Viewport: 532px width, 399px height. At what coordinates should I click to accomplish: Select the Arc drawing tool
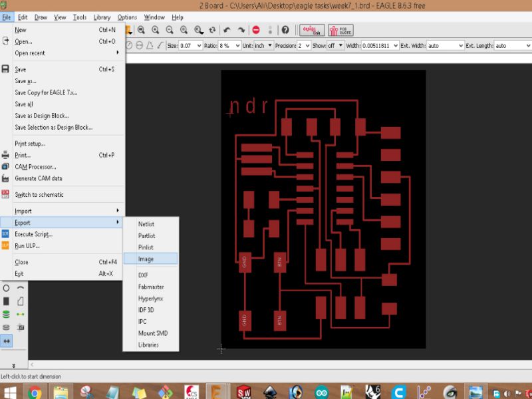tap(21, 289)
